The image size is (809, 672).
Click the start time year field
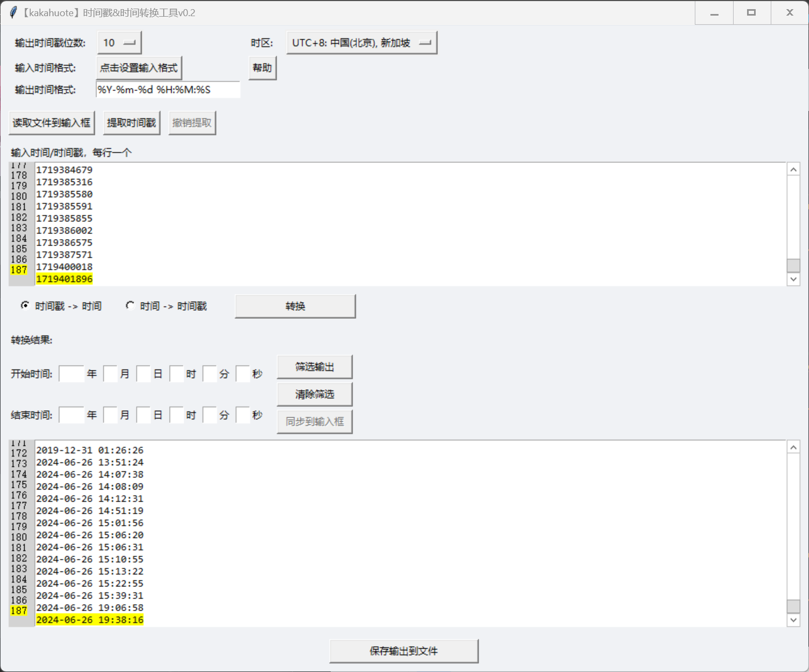[71, 374]
